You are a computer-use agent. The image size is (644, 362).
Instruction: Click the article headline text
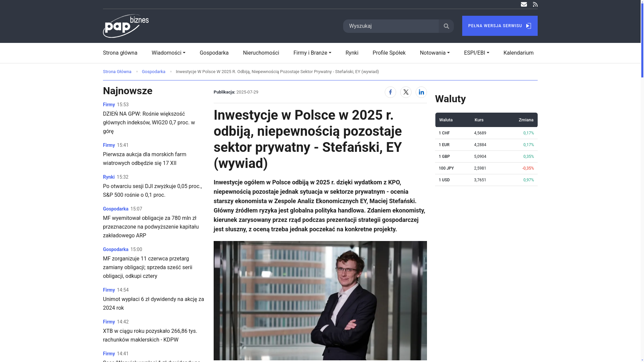[308, 139]
